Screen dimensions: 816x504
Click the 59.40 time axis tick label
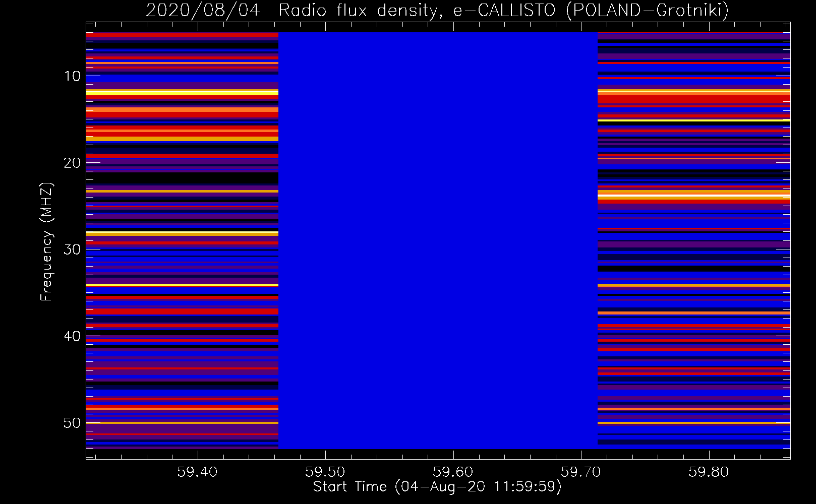[198, 472]
